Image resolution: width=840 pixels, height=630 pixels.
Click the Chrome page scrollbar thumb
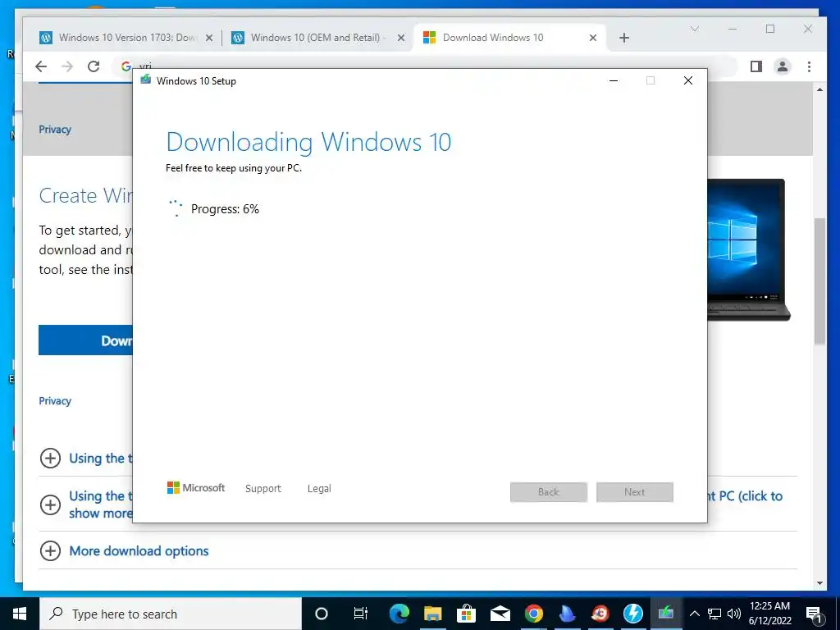pos(819,281)
